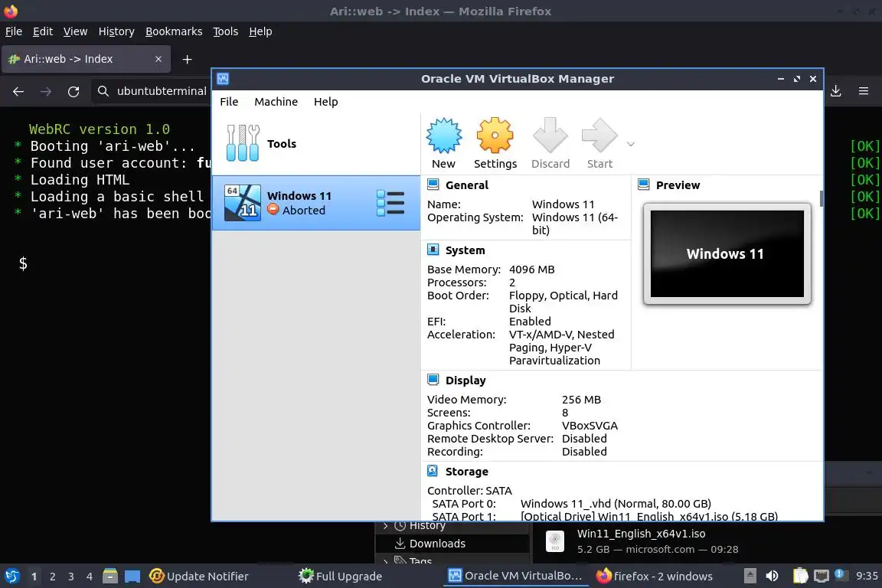882x588 pixels.
Task: Click the New machine icon in VirtualBox
Action: pos(444,135)
